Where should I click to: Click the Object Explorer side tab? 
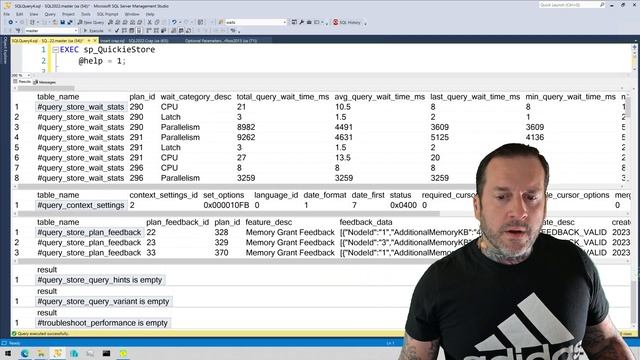pyautogui.click(x=5, y=50)
